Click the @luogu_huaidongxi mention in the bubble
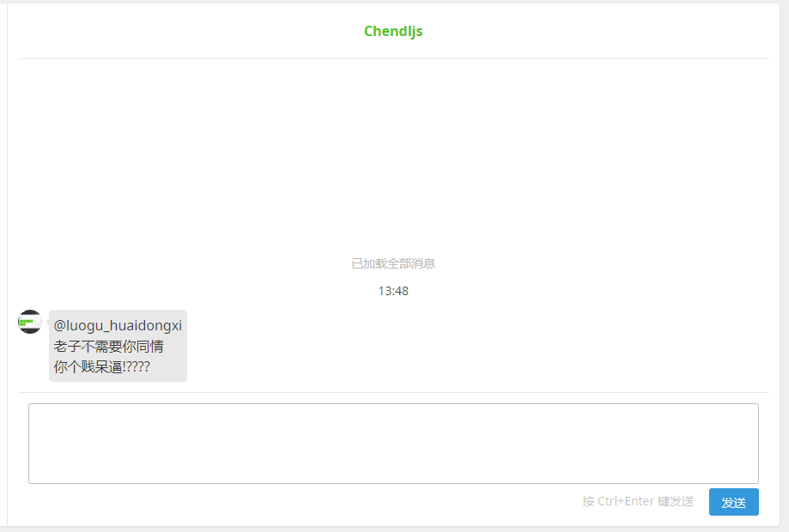789x532 pixels. pos(118,326)
